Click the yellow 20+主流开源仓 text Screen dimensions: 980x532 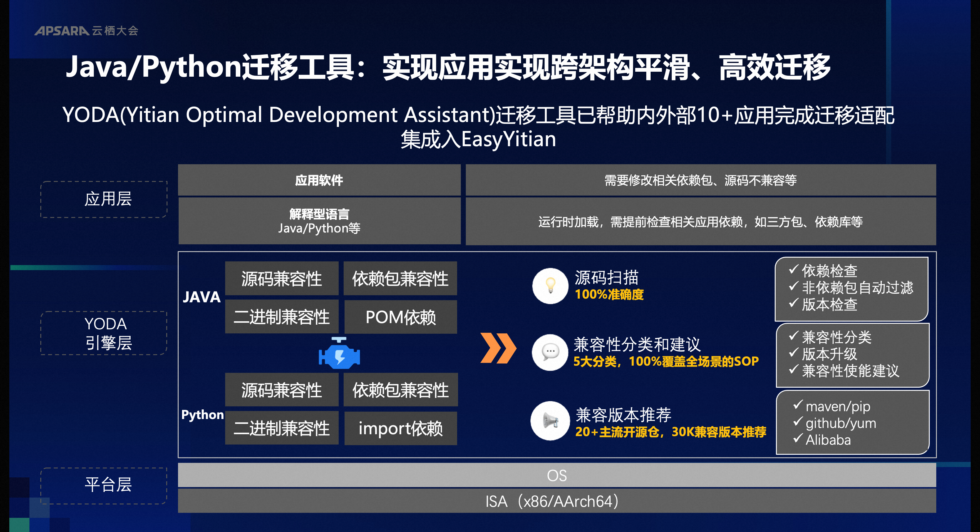(x=671, y=432)
